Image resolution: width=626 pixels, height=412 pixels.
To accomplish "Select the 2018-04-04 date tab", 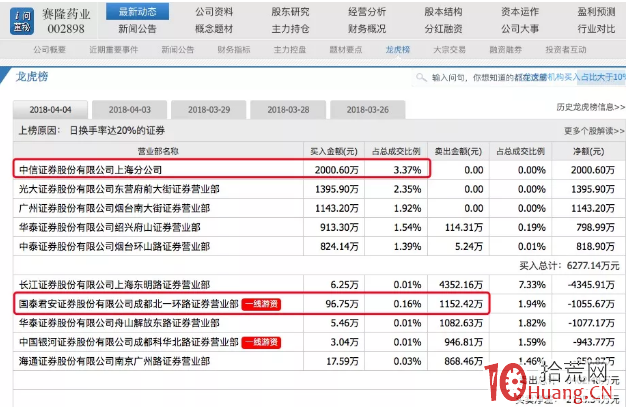I will click(50, 110).
